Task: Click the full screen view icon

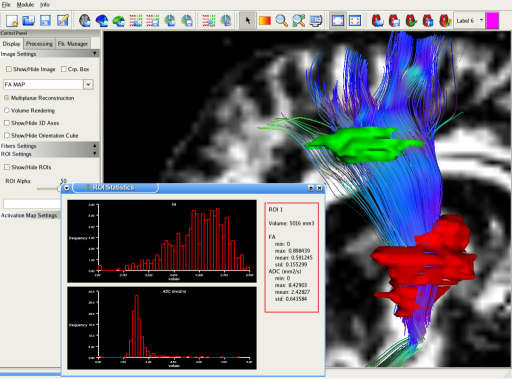Action: 355,21
